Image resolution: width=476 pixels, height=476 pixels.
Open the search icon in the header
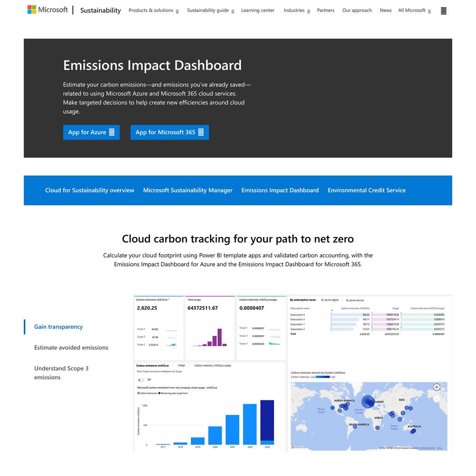pos(444,11)
